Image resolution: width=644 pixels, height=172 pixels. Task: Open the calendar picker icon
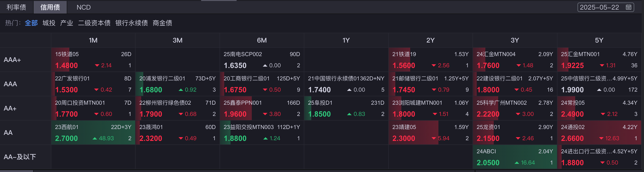pyautogui.click(x=628, y=7)
